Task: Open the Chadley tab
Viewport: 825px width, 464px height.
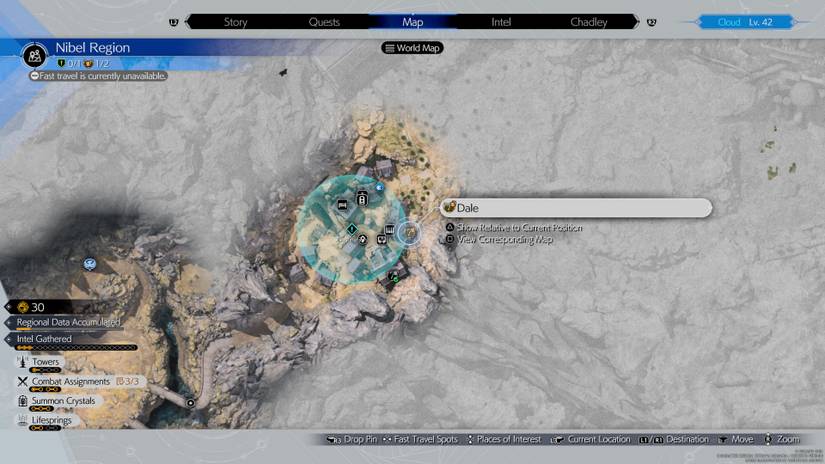Action: 588,21
